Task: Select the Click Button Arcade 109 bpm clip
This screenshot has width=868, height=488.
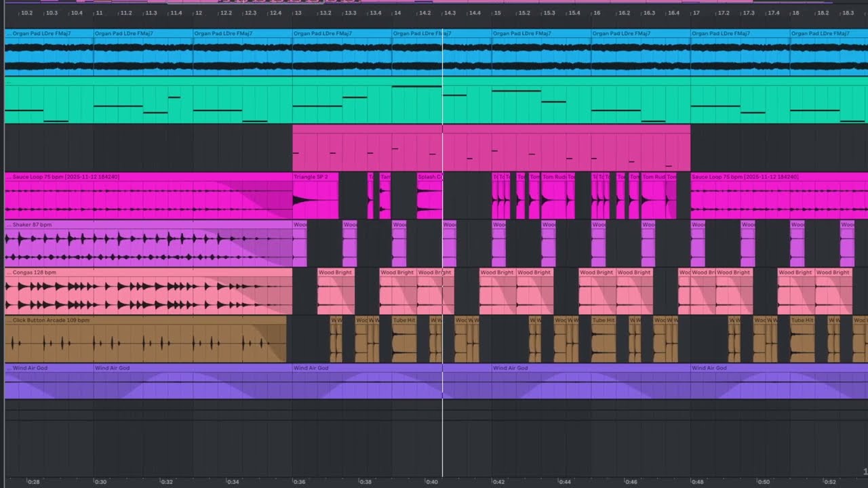Action: coord(146,340)
